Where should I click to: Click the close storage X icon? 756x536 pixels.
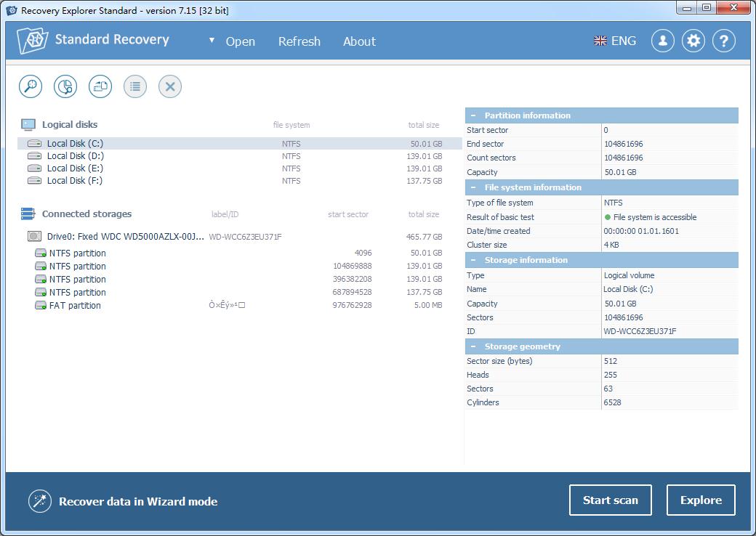tap(169, 86)
